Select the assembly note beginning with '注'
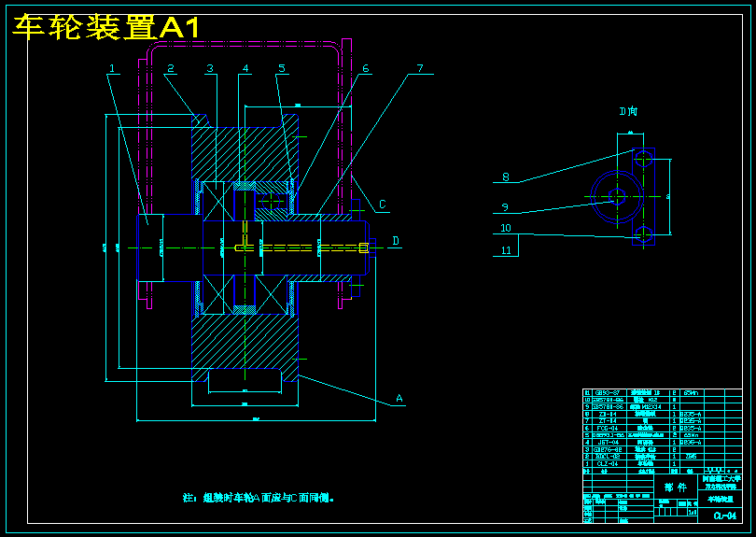This screenshot has width=756, height=537. click(259, 498)
